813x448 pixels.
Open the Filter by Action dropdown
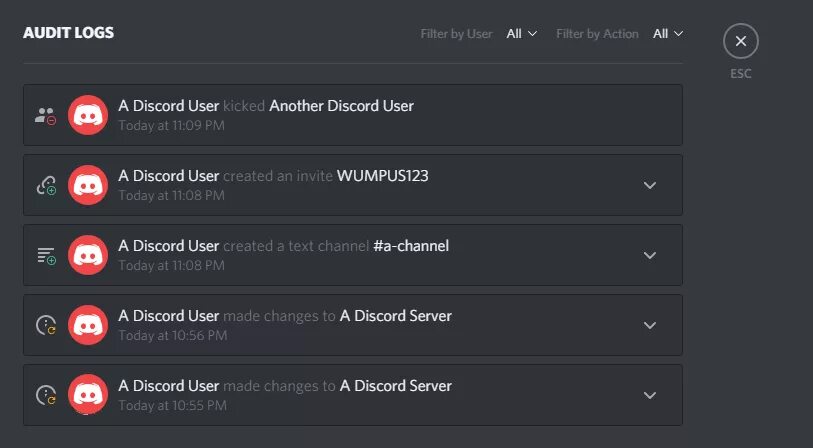click(668, 34)
